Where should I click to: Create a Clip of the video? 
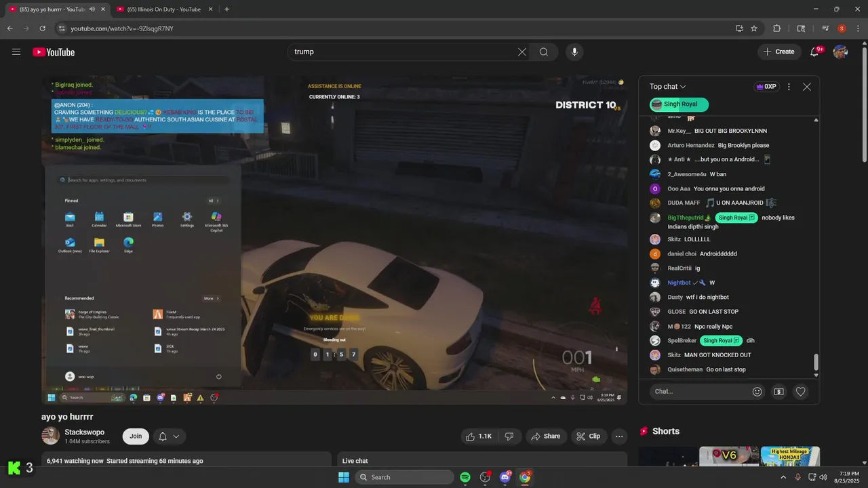click(589, 436)
